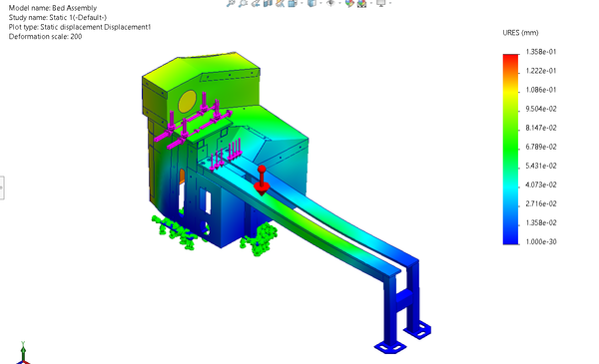Click the legend value 6.789e-02
599x364 pixels.
(541, 147)
